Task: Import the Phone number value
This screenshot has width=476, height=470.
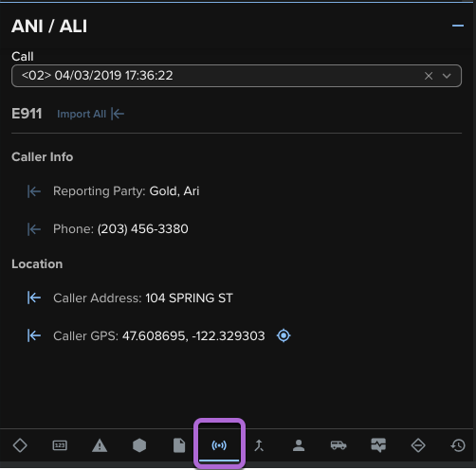Action: pyautogui.click(x=34, y=229)
